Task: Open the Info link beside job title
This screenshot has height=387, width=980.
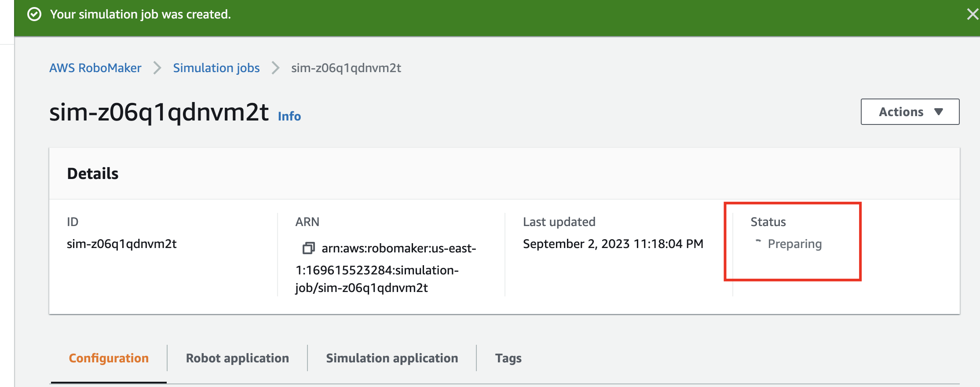Action: (289, 116)
